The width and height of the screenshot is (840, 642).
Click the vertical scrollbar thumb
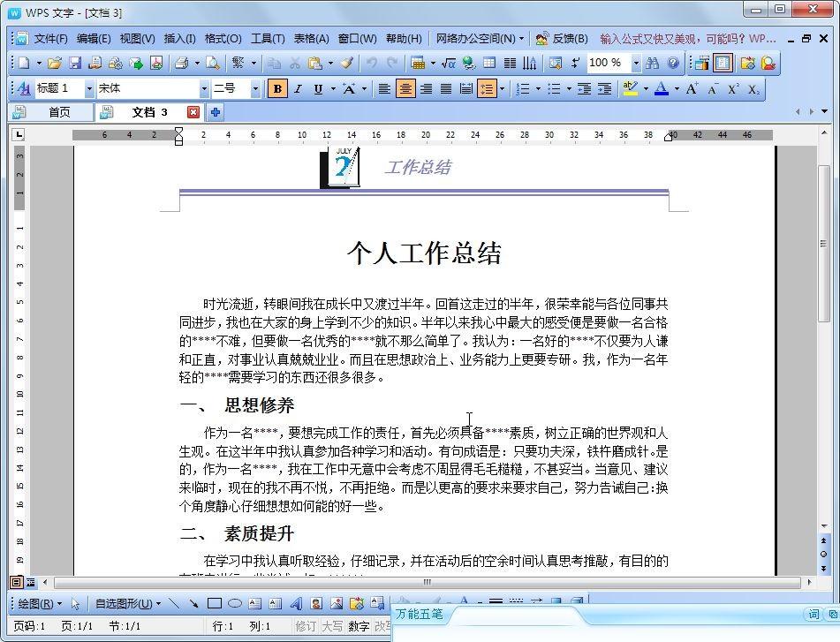click(824, 244)
